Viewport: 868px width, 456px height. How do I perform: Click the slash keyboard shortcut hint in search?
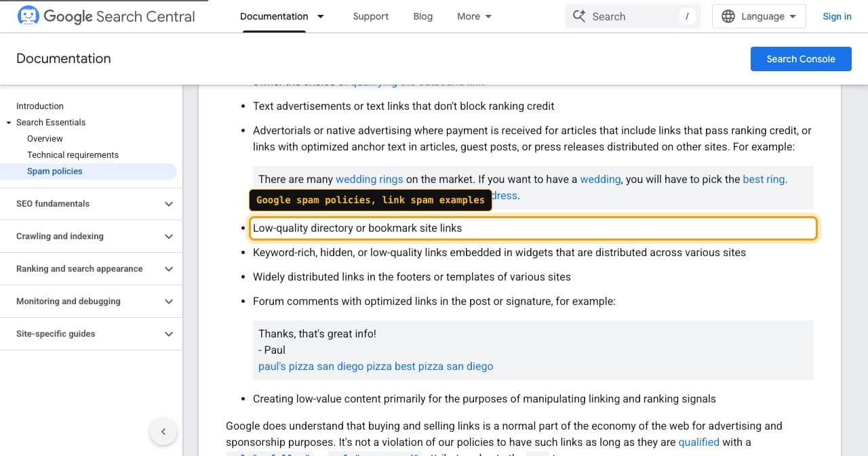click(x=688, y=16)
